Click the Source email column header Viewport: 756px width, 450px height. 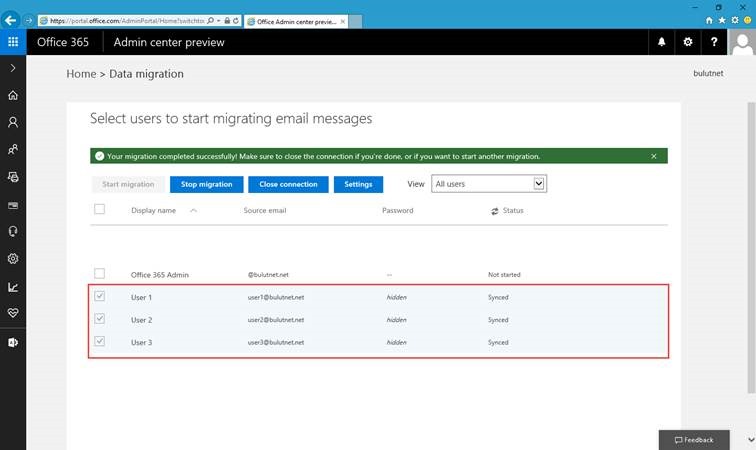pyautogui.click(x=265, y=210)
